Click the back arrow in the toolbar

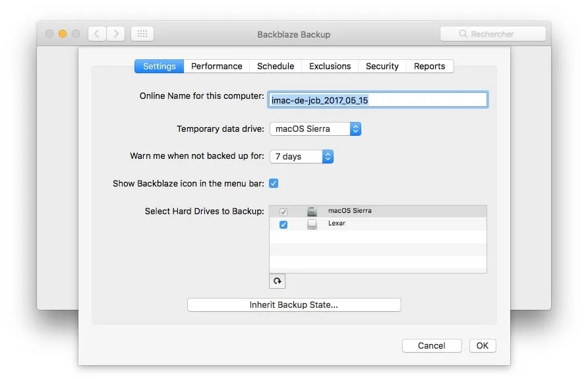[97, 34]
